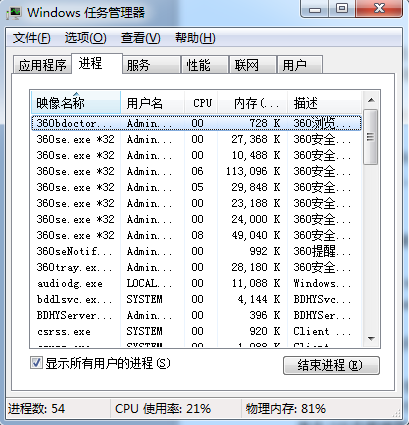Minimize the Task Manager window

[315, 8]
